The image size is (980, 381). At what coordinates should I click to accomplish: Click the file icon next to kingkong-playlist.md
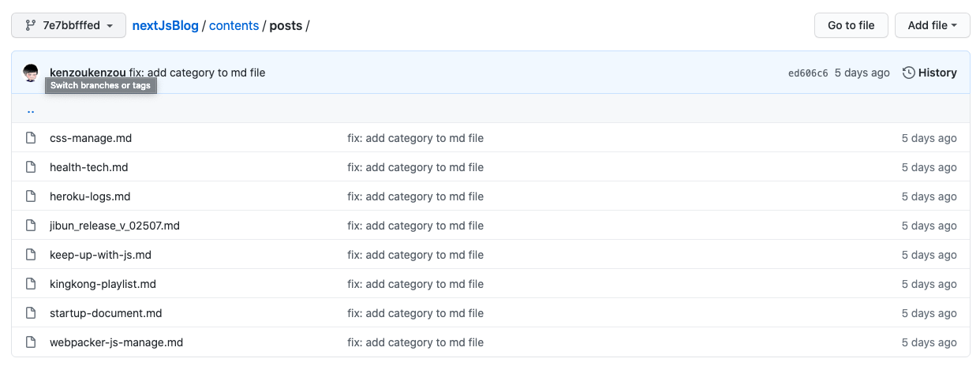pos(31,284)
